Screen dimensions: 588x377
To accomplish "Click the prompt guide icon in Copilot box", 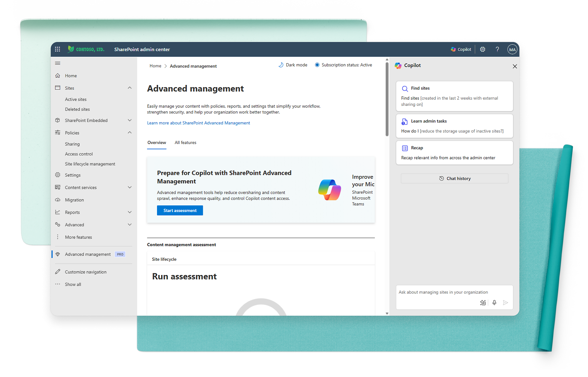I will coord(483,302).
